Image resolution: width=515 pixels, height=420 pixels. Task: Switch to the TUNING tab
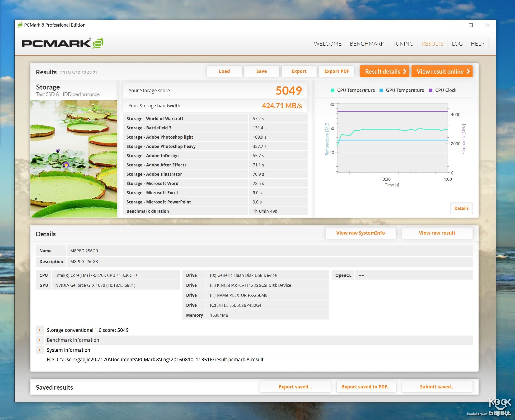pos(403,44)
